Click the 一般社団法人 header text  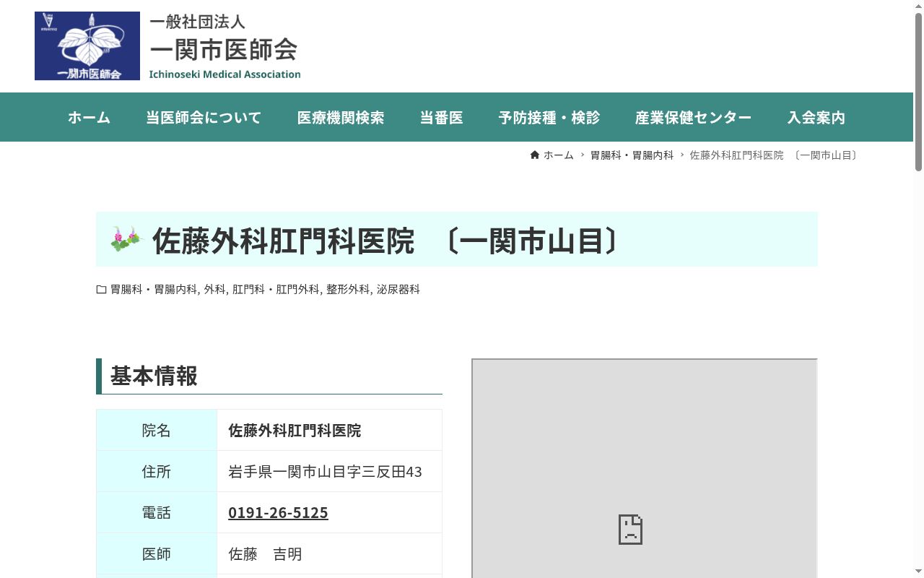pyautogui.click(x=197, y=22)
